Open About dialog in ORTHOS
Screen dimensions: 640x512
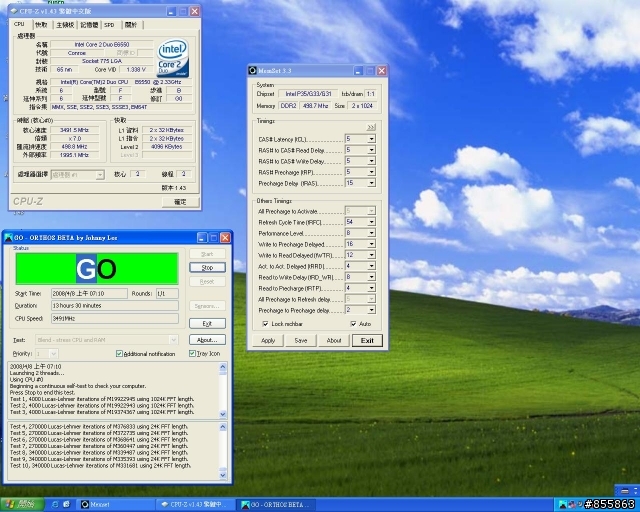(207, 340)
